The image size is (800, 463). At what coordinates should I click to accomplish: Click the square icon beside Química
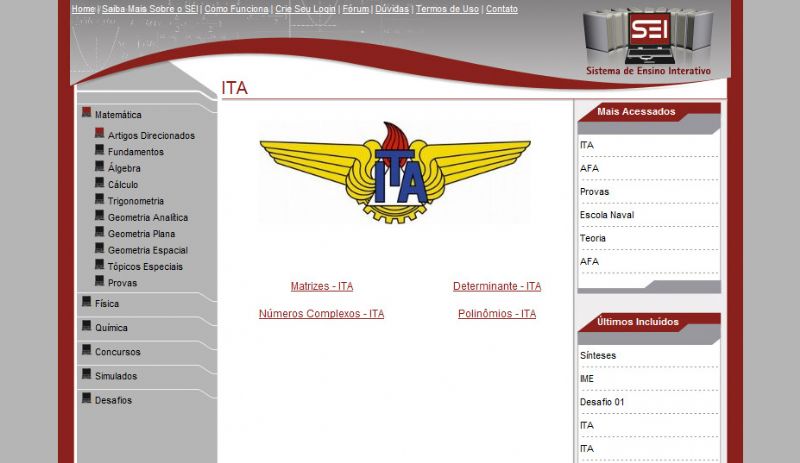86,325
